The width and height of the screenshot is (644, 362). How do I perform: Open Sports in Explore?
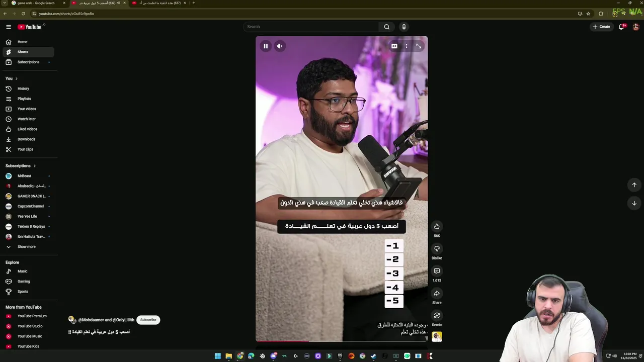point(28,292)
